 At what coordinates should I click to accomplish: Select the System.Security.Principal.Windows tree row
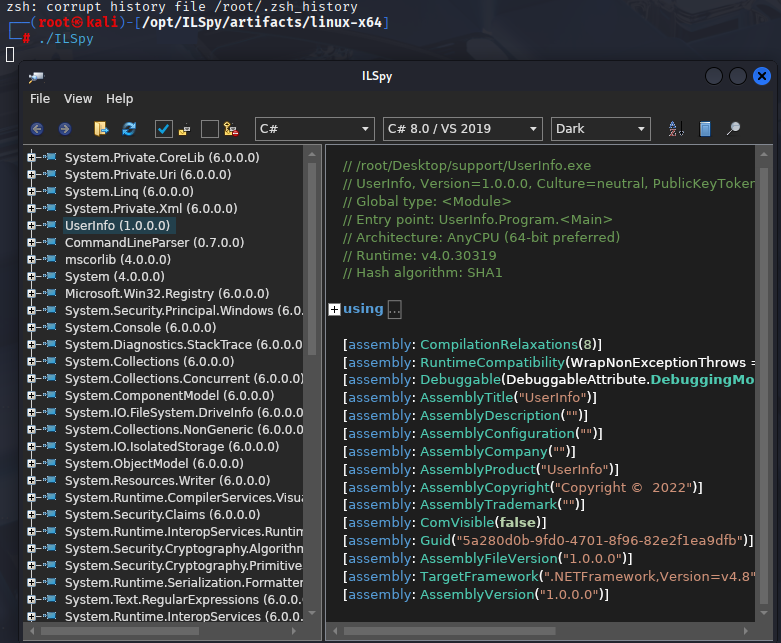point(184,310)
